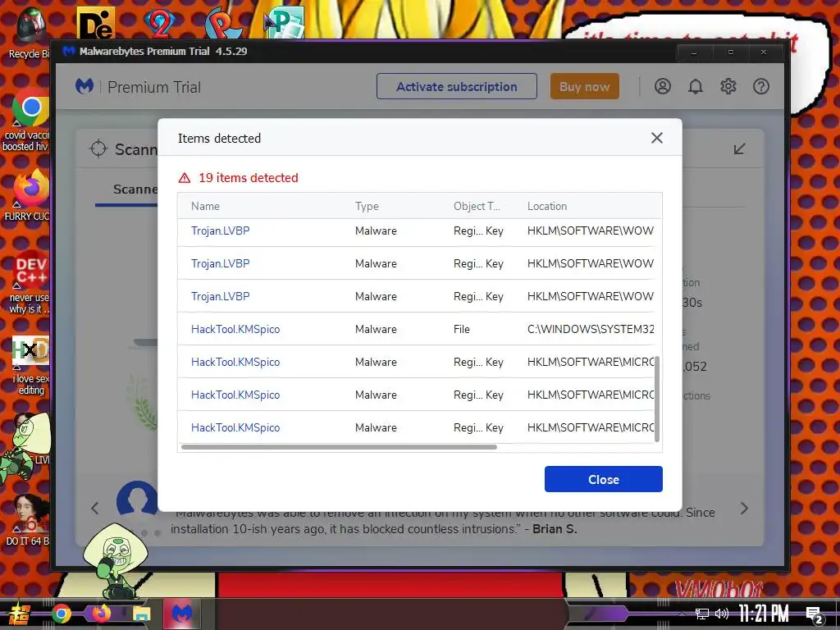Open File Explorer from the taskbar

(141, 614)
